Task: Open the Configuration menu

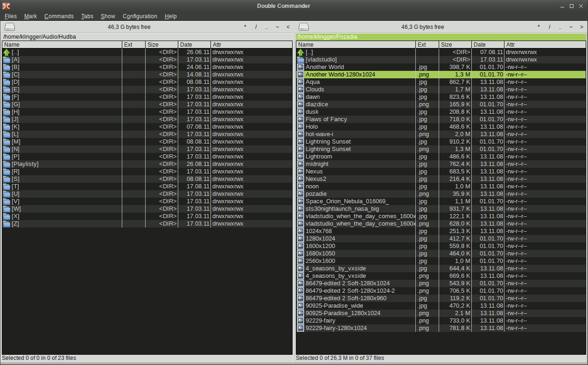Action: 140,16
